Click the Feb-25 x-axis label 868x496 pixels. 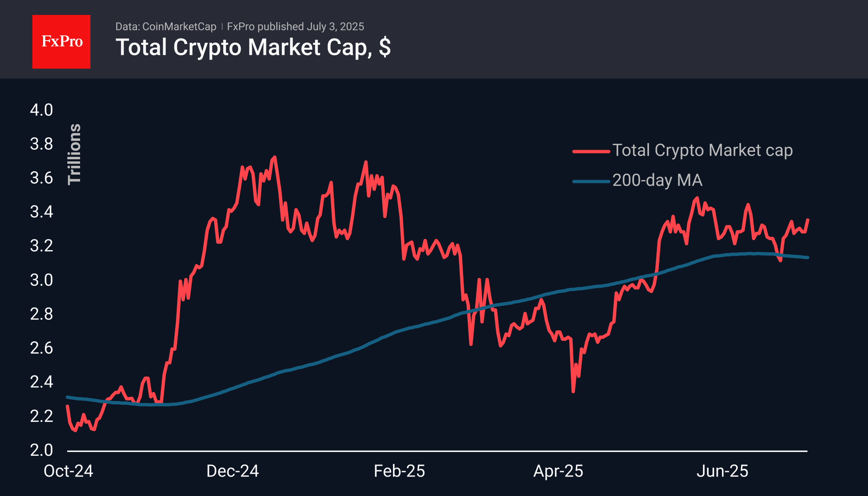[399, 471]
